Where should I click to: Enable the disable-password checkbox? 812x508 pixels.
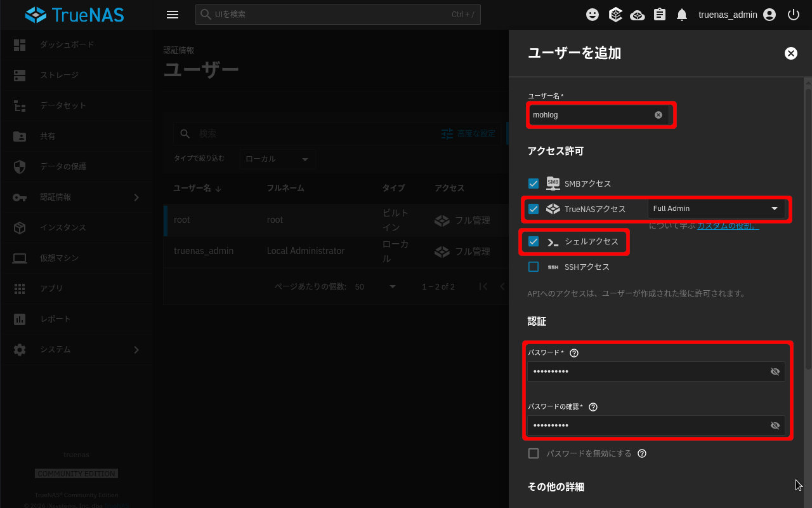tap(534, 453)
